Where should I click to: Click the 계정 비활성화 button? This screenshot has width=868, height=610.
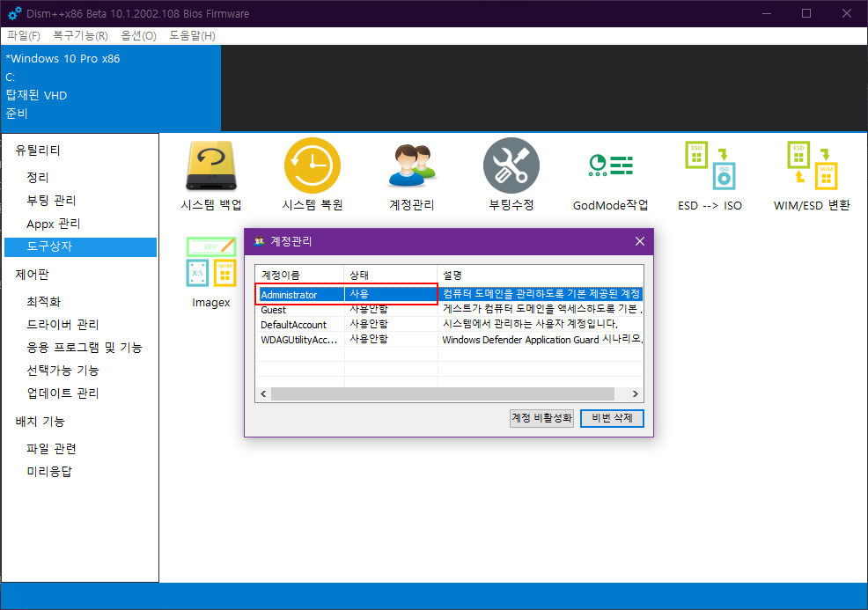(x=541, y=418)
